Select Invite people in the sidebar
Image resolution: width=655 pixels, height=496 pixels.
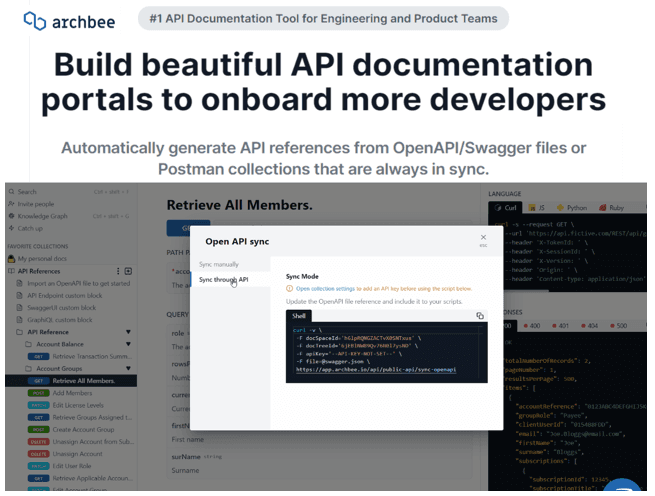(x=35, y=203)
